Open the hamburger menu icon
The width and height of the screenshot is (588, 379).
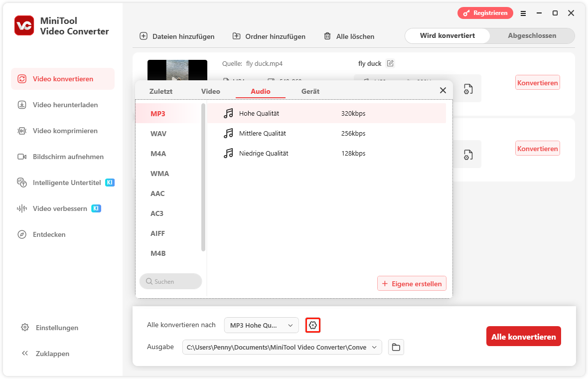523,13
